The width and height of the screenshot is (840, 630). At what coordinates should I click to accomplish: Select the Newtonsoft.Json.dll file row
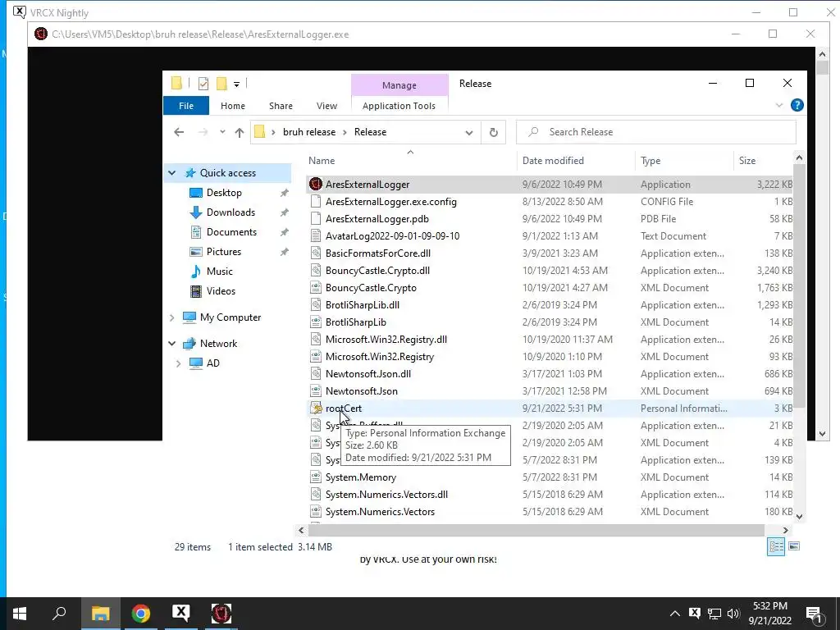(x=550, y=374)
